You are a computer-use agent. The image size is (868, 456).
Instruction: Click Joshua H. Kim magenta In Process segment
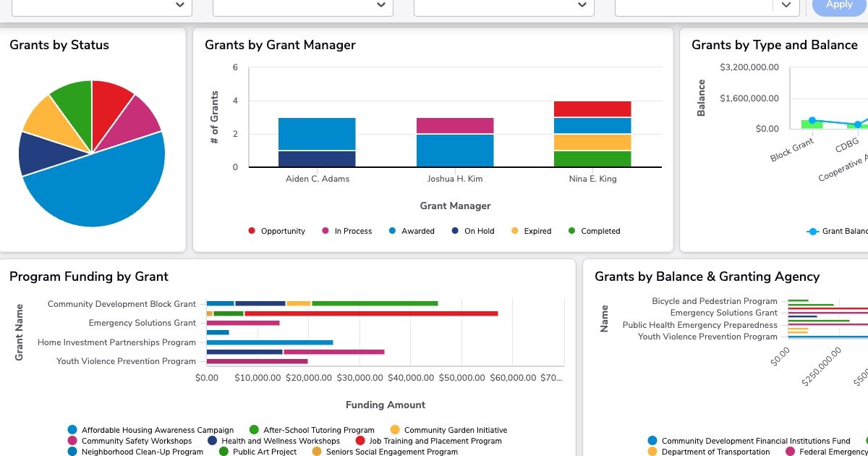(x=455, y=126)
